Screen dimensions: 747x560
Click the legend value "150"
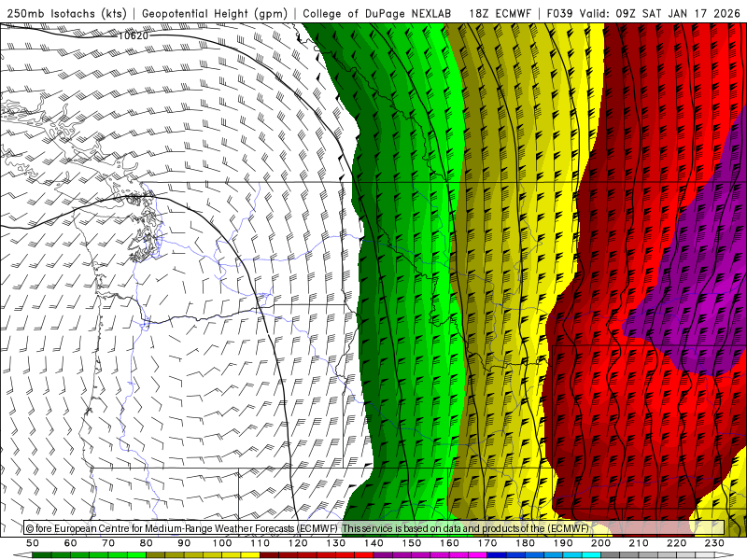(x=412, y=543)
